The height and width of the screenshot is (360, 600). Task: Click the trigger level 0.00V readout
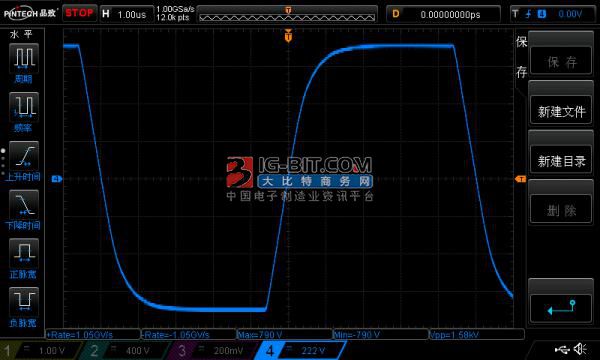[x=570, y=15]
